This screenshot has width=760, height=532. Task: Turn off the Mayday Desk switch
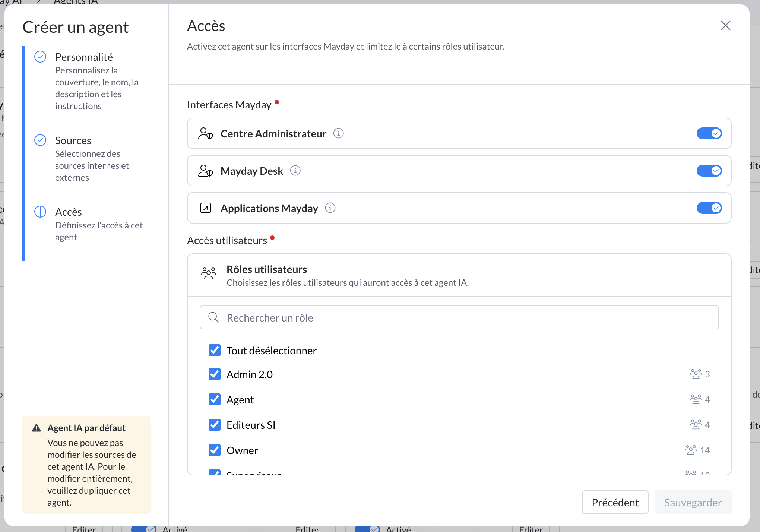click(x=709, y=171)
